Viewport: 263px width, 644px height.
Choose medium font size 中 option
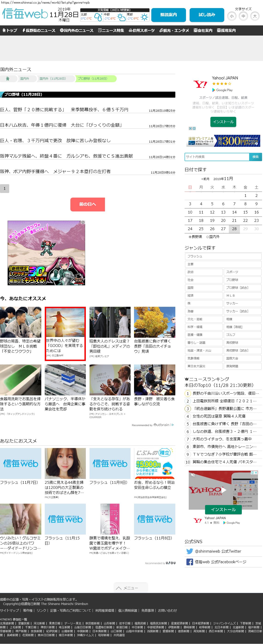(243, 16)
